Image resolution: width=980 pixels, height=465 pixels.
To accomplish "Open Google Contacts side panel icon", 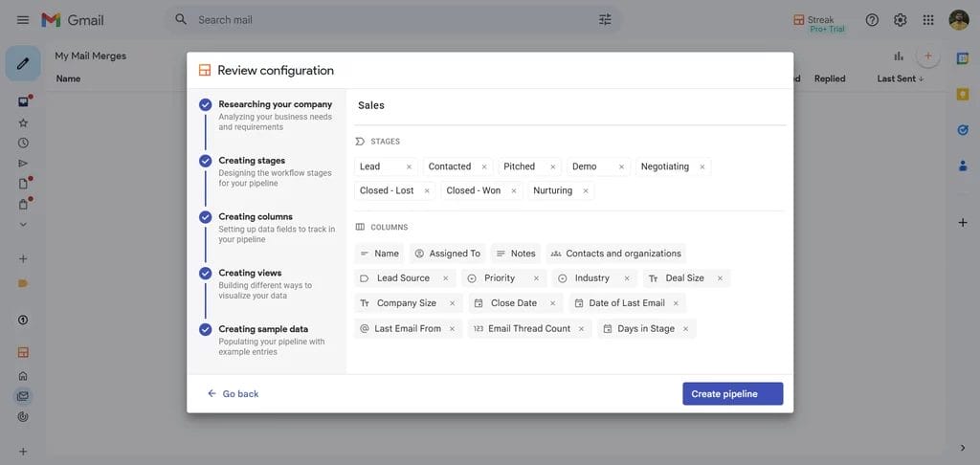I will [963, 166].
